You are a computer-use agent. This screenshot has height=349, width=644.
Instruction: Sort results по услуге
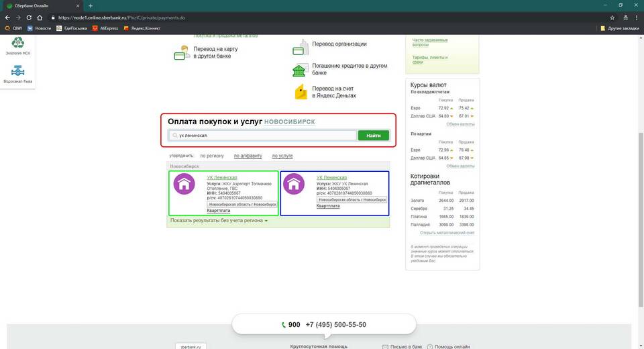(x=282, y=156)
